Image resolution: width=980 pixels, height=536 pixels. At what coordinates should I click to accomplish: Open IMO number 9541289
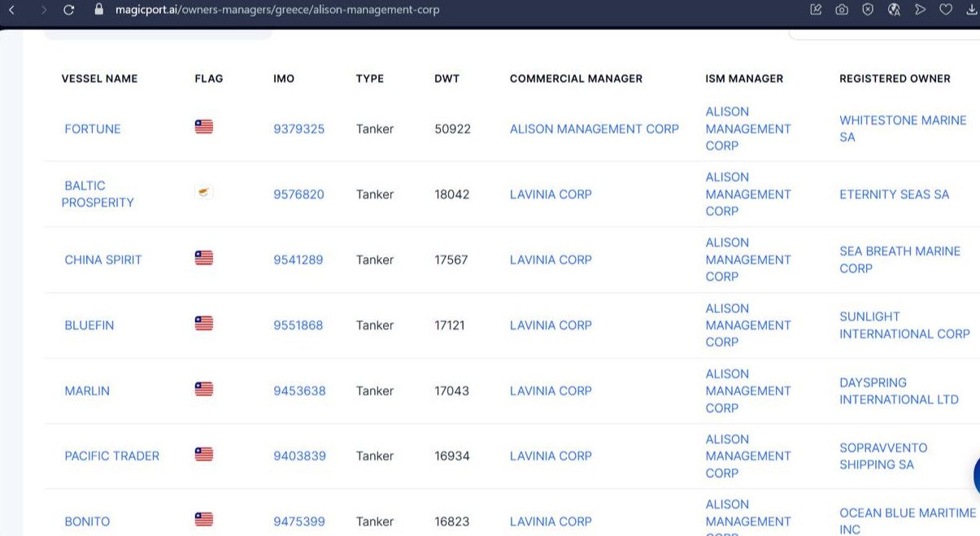click(298, 260)
